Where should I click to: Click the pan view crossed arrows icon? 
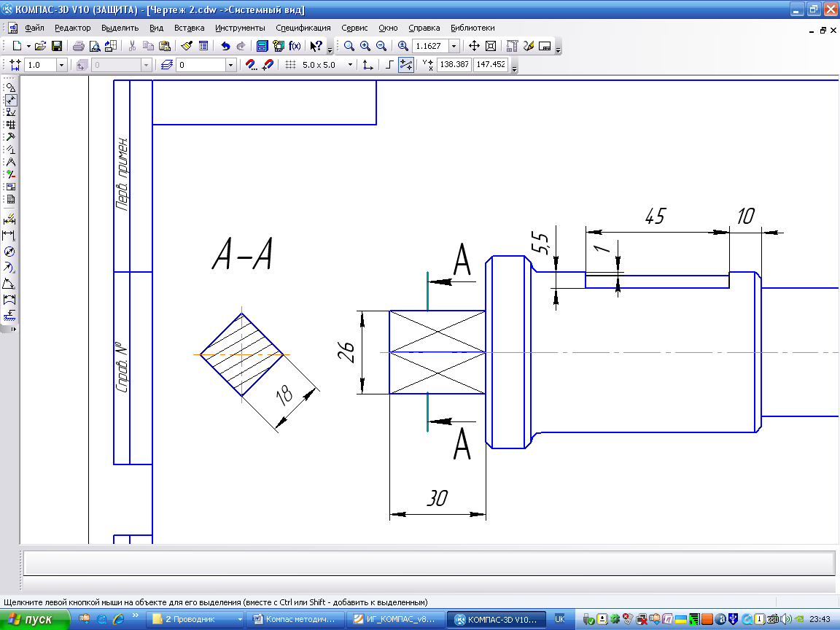[474, 46]
